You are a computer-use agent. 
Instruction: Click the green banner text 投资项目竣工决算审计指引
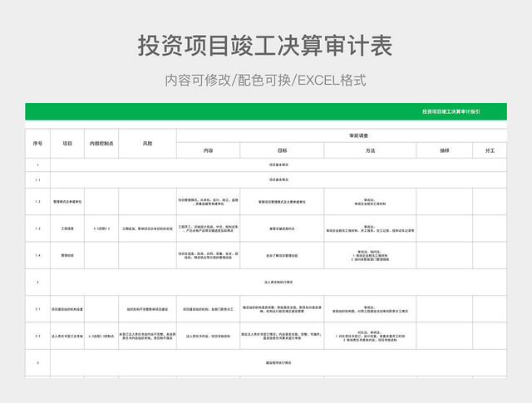(451, 111)
